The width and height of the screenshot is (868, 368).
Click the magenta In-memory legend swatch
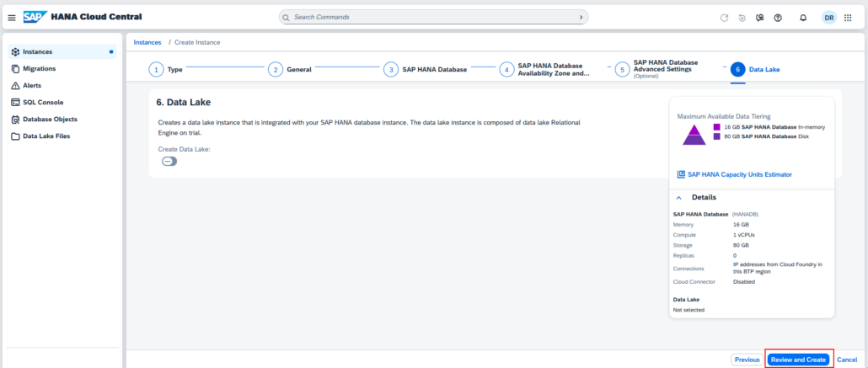pyautogui.click(x=717, y=127)
